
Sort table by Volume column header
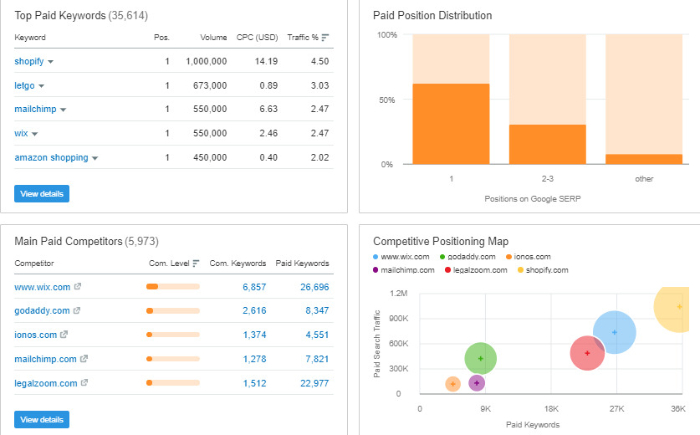click(x=213, y=38)
